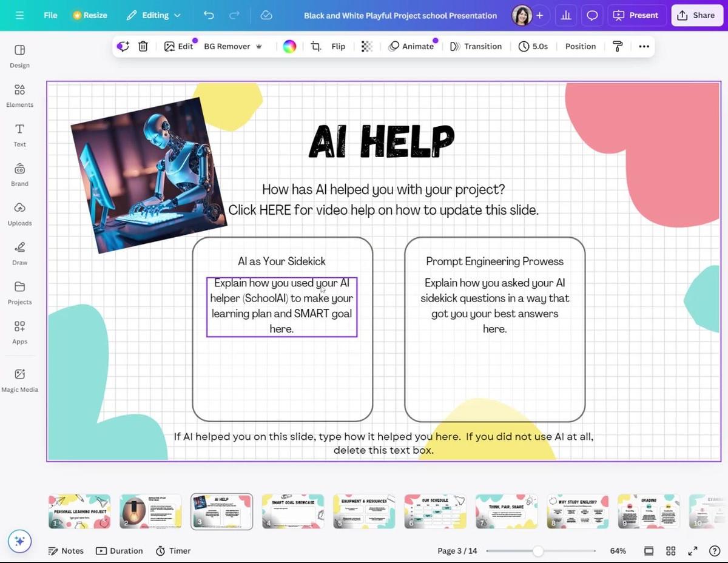Open the rainbow color picker
728x563 pixels.
click(289, 46)
